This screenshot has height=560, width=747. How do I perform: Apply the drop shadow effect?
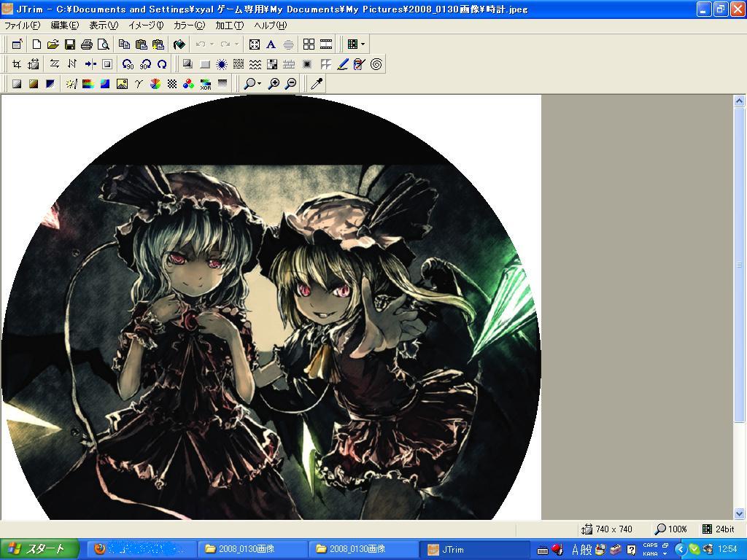(x=187, y=64)
